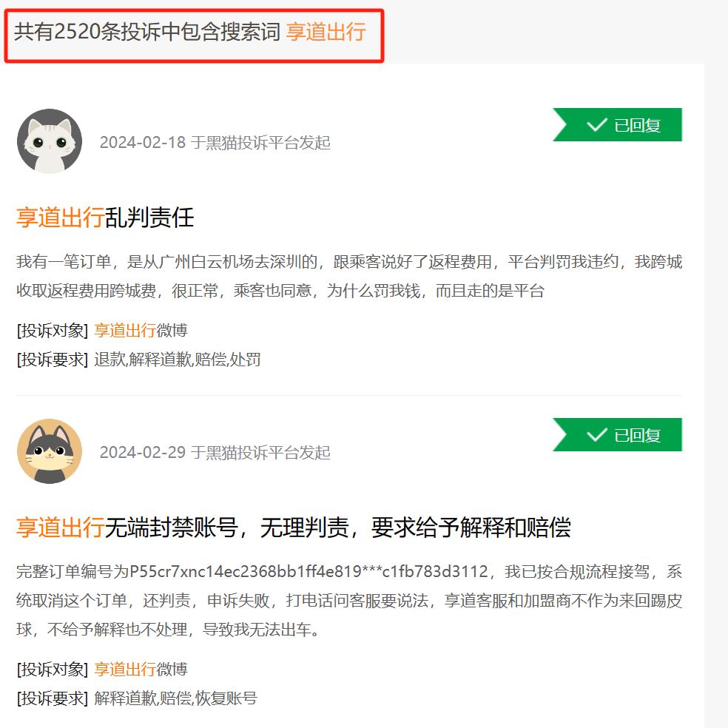This screenshot has width=728, height=728.
Task: Click the first green 已回复 status badge
Action: (x=617, y=125)
